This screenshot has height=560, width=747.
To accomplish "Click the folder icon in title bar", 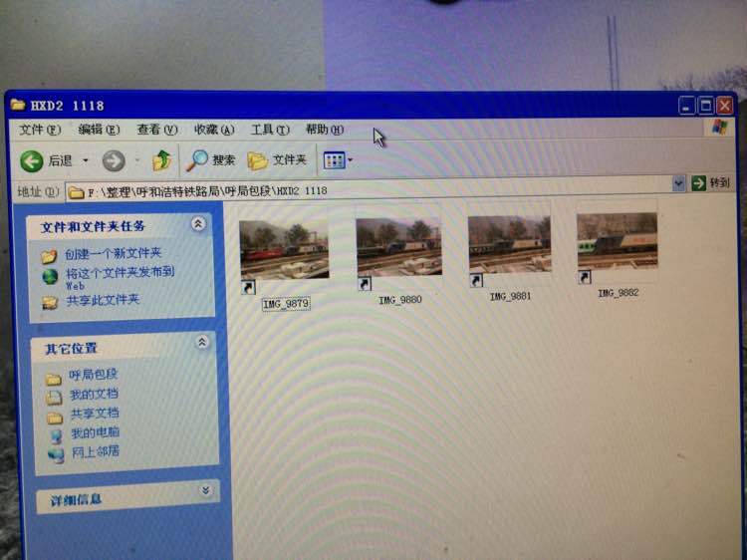I will click(18, 105).
